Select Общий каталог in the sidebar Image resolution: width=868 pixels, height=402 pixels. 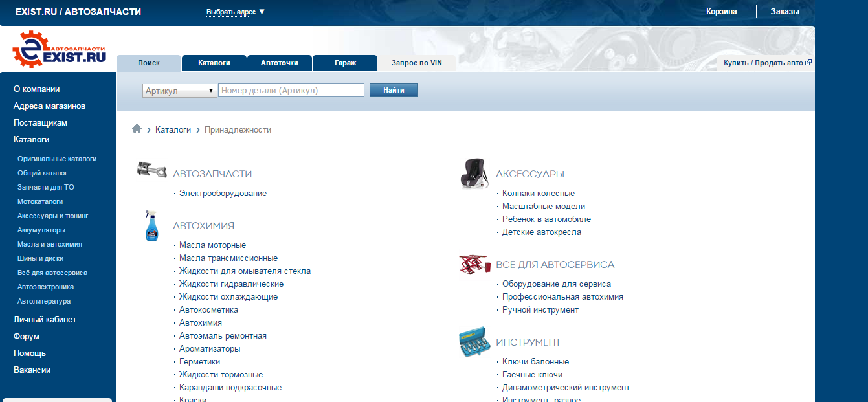click(43, 173)
